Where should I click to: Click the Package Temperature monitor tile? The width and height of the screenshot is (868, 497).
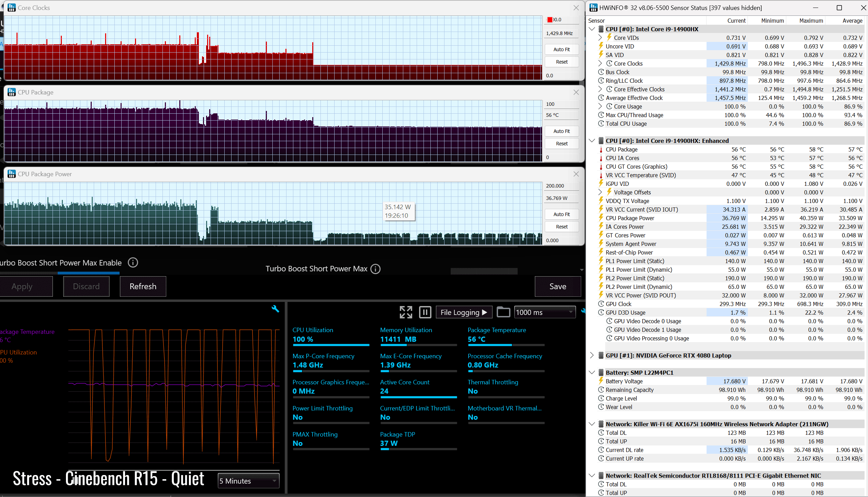click(506, 336)
